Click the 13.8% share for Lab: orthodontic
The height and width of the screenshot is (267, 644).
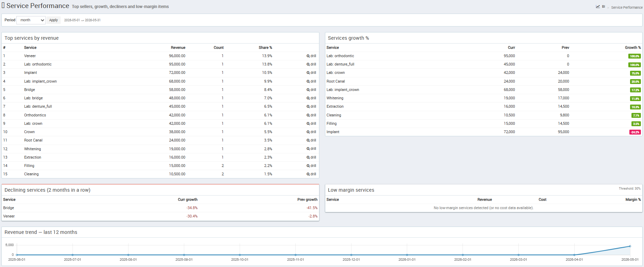pos(267,64)
